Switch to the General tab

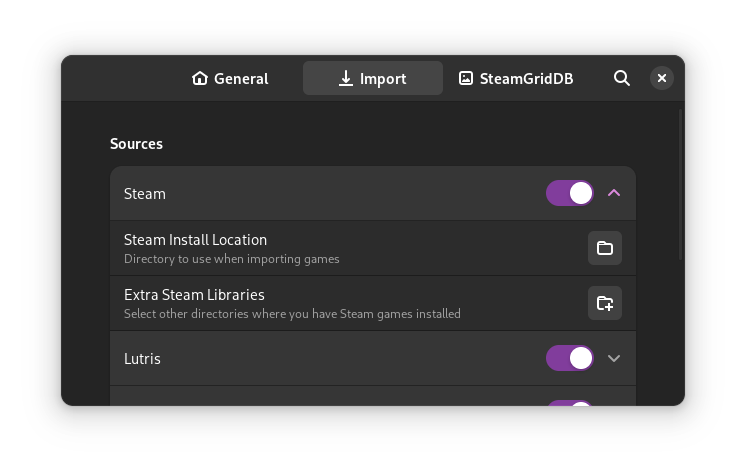click(241, 78)
